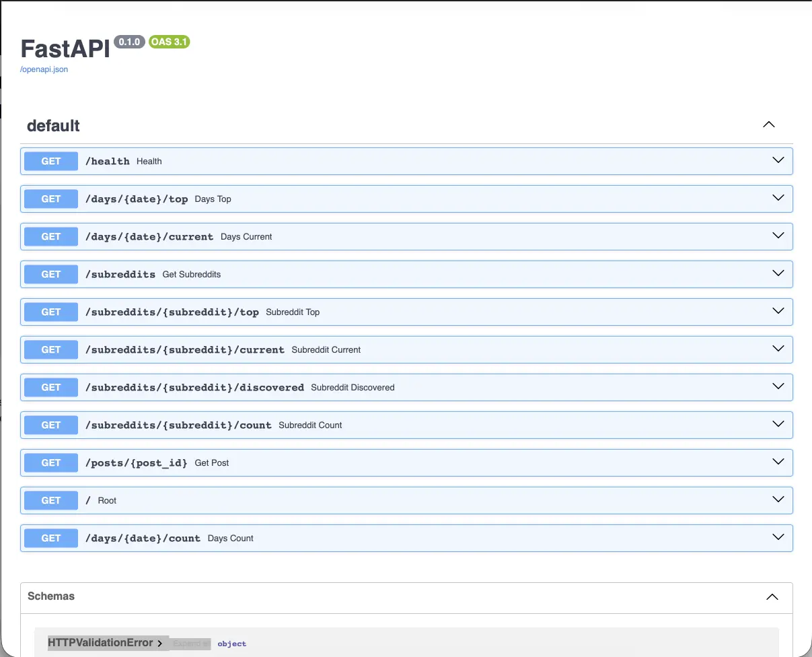Click the GET badge for Days Top
This screenshot has height=657, width=812.
tap(51, 199)
